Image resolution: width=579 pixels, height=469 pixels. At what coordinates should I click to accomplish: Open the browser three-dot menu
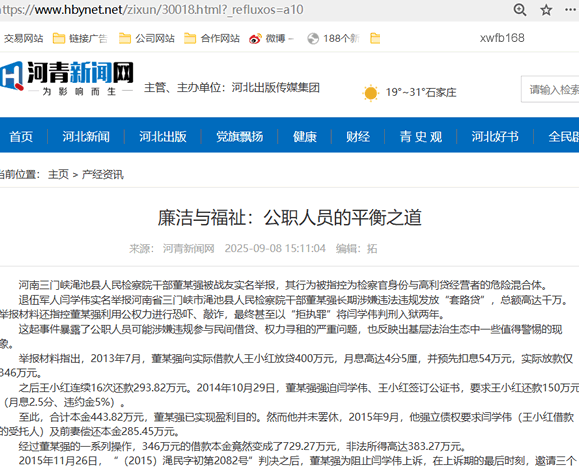pos(570,10)
